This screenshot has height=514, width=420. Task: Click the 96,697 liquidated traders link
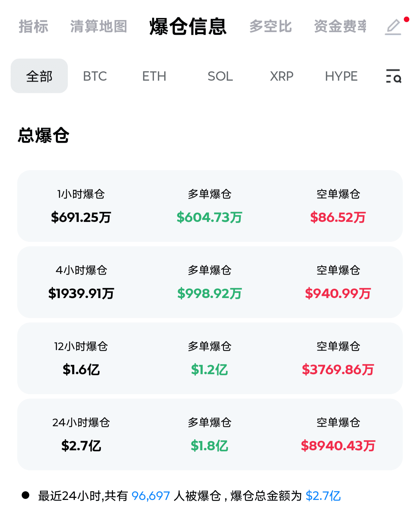151,496
